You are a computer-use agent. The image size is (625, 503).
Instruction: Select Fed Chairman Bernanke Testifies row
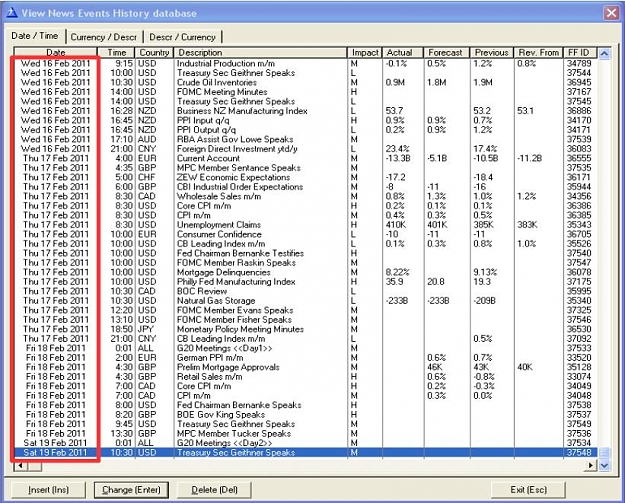pos(305,253)
